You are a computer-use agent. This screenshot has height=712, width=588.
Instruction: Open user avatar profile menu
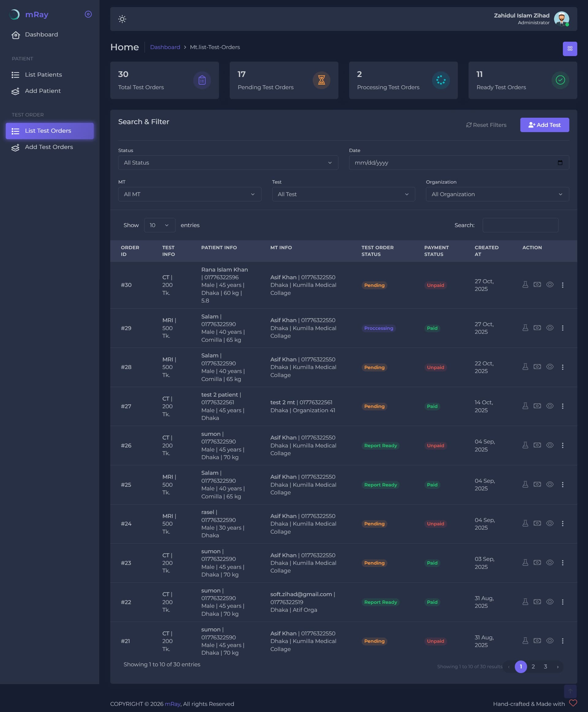coord(561,19)
